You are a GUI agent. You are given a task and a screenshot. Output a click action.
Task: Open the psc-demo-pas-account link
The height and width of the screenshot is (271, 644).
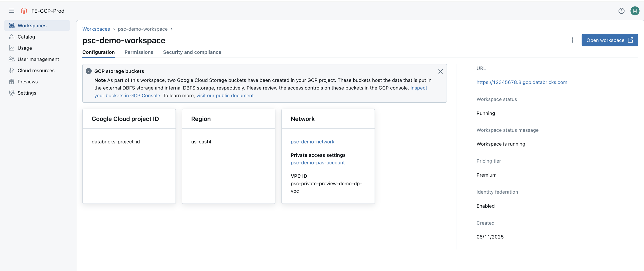[x=318, y=163]
